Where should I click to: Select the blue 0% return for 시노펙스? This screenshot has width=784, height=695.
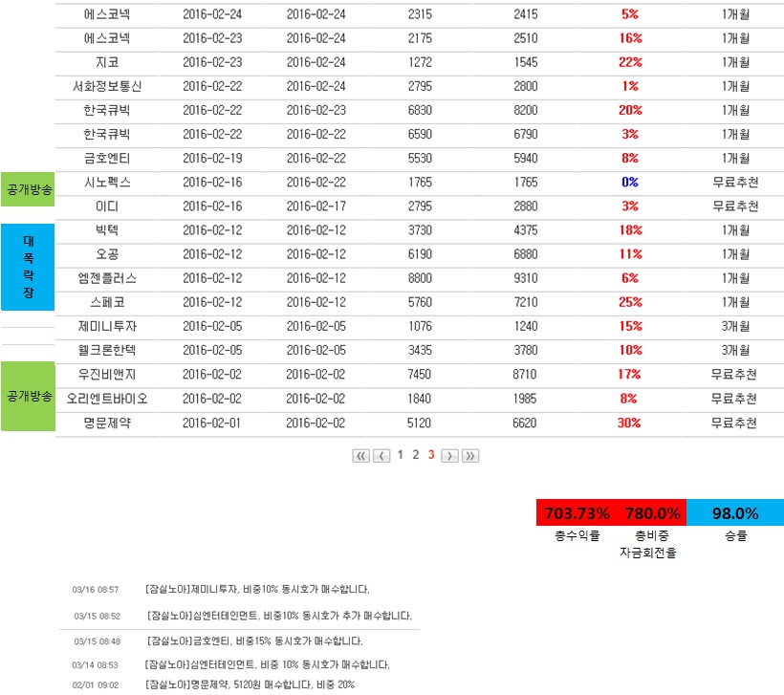[630, 182]
